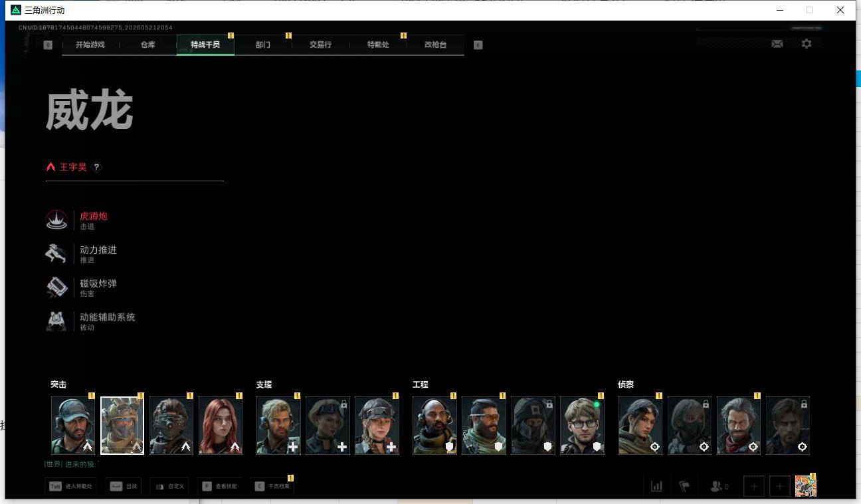Click the 三角洲行动 window title bar icon
This screenshot has width=861, height=504.
(16, 10)
